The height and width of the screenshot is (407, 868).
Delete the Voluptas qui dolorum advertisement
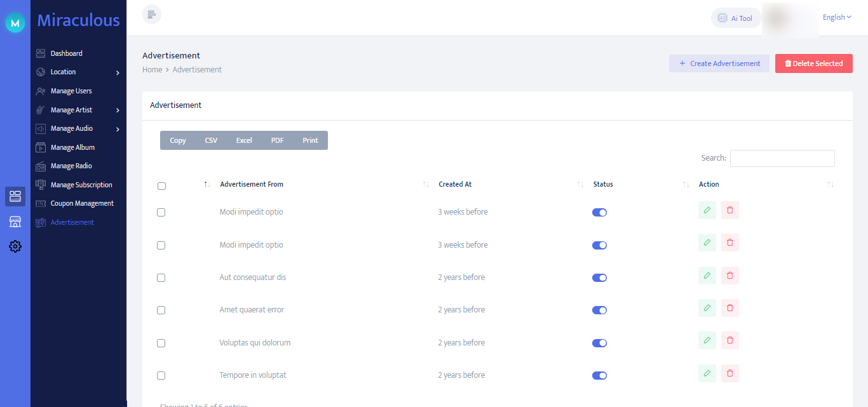tap(729, 340)
